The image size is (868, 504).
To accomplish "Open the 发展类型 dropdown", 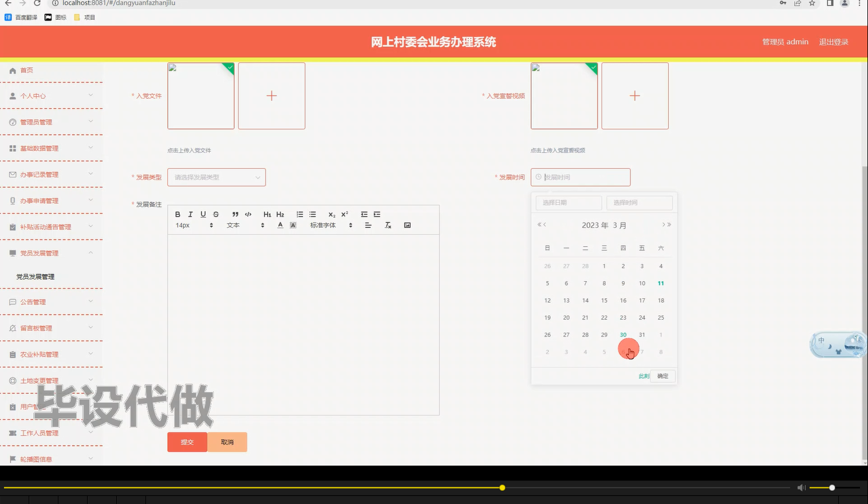I will tap(216, 177).
